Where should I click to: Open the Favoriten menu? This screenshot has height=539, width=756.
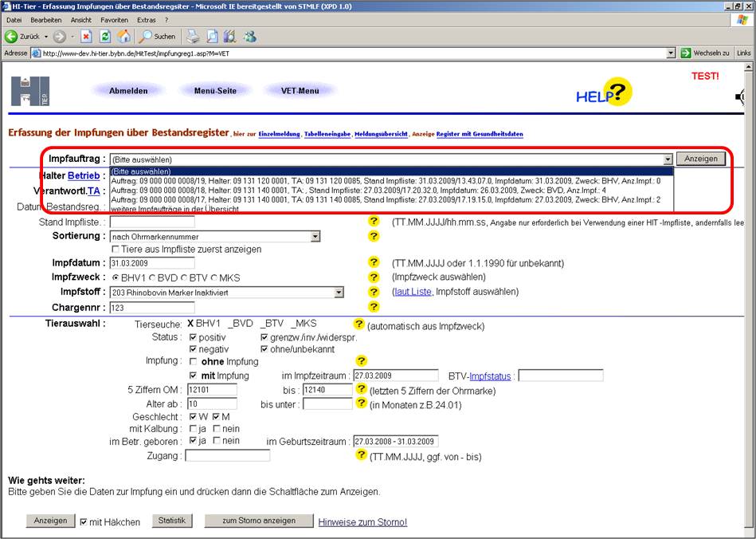click(114, 19)
